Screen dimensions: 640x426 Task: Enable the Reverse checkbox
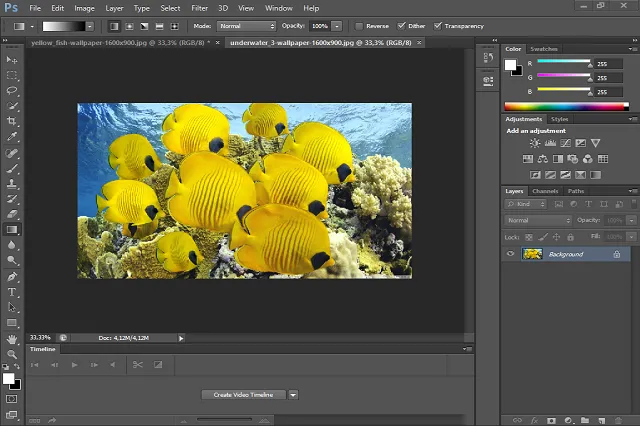tap(359, 26)
